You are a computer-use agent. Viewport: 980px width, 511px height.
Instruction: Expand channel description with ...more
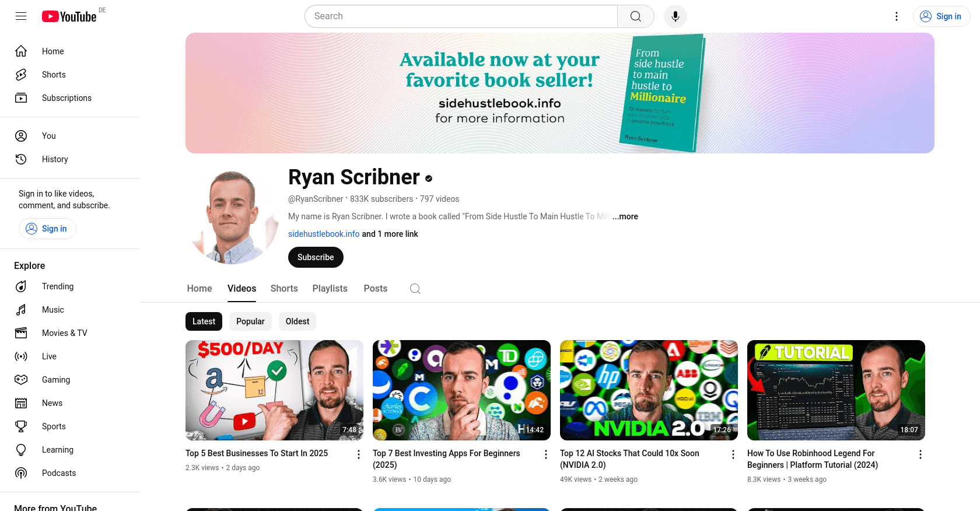[x=625, y=216]
